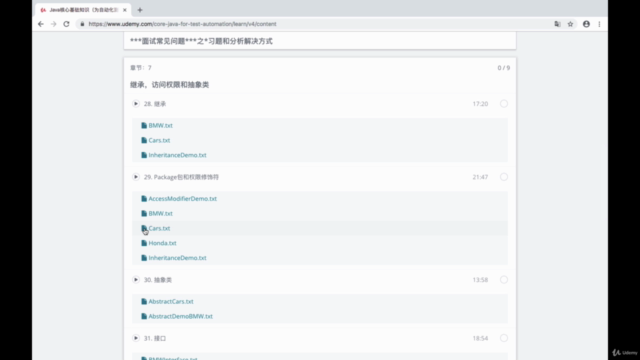Open lecture title 29. Package包和权限修饰符
This screenshot has width=640, height=360.
tap(181, 177)
